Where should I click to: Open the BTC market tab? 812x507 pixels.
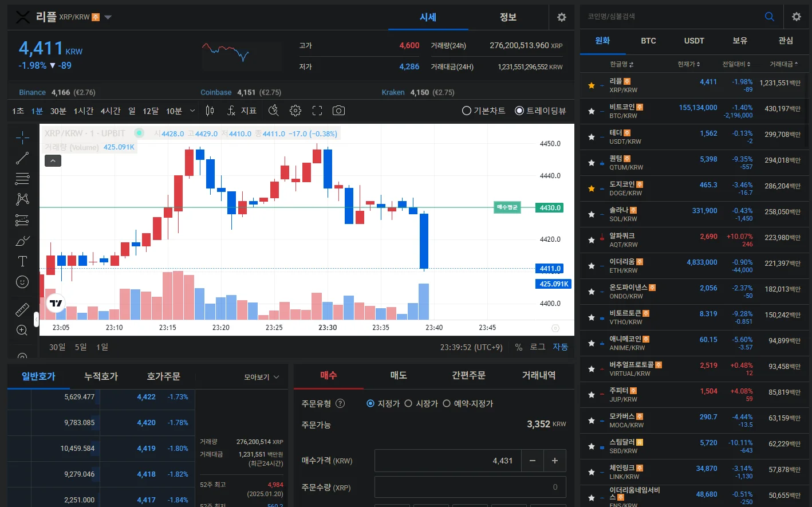(648, 41)
